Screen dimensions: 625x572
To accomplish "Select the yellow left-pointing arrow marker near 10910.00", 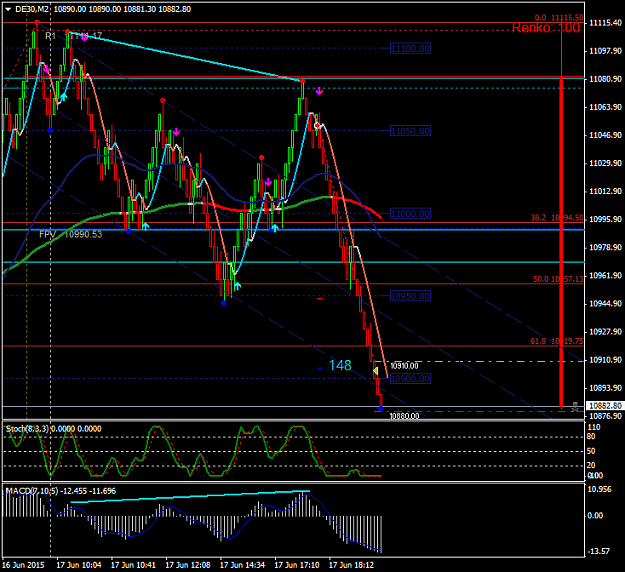I will 375,371.
